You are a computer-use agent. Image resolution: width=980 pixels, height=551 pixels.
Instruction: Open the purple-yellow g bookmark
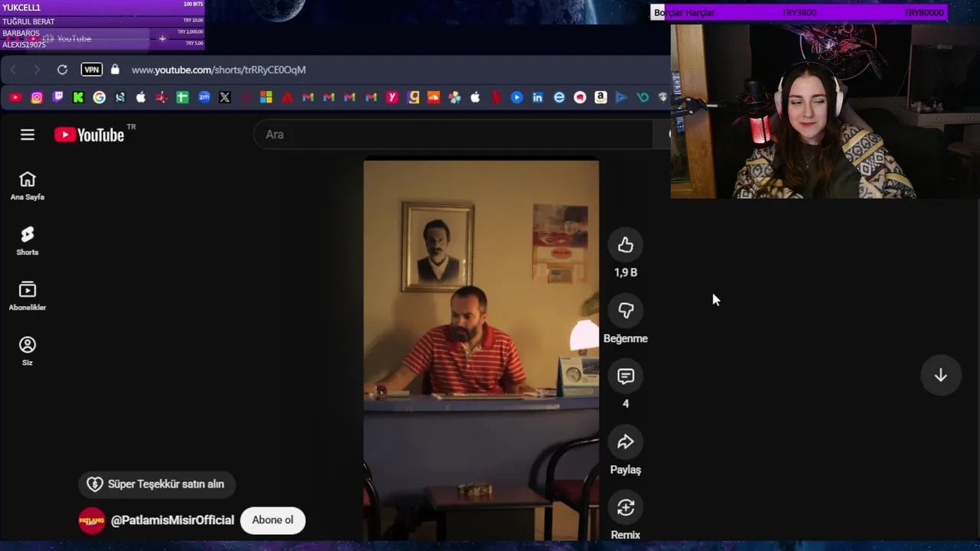pos(413,97)
